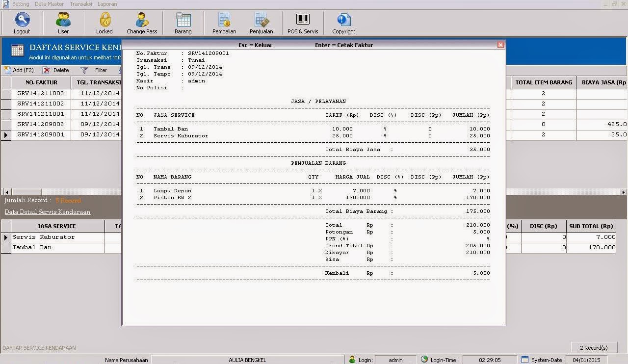Viewport: 628px width, 364px height.
Task: Click the Add (F2) button
Action: click(x=19, y=70)
